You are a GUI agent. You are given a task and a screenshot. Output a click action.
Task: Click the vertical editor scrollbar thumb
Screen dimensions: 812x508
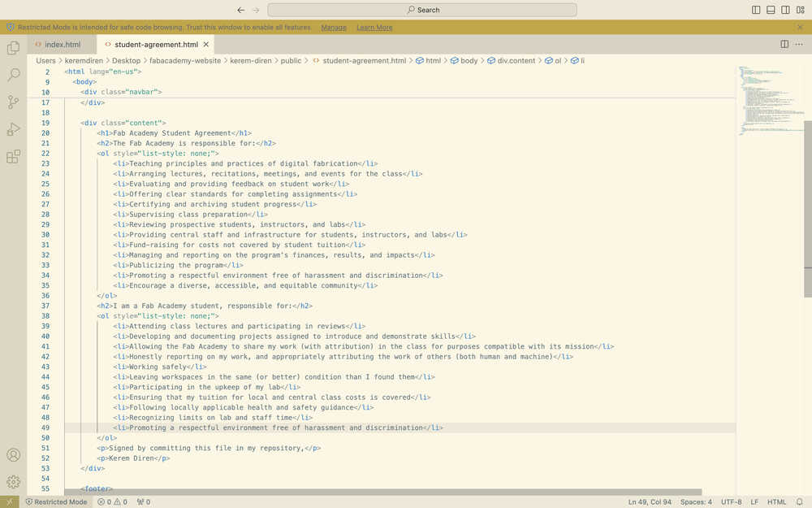pyautogui.click(x=808, y=209)
